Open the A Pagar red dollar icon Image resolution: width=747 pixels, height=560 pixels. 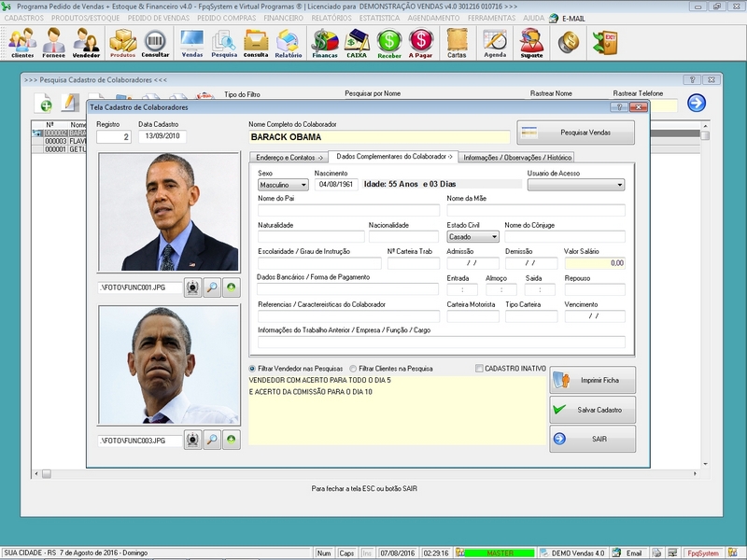421,43
